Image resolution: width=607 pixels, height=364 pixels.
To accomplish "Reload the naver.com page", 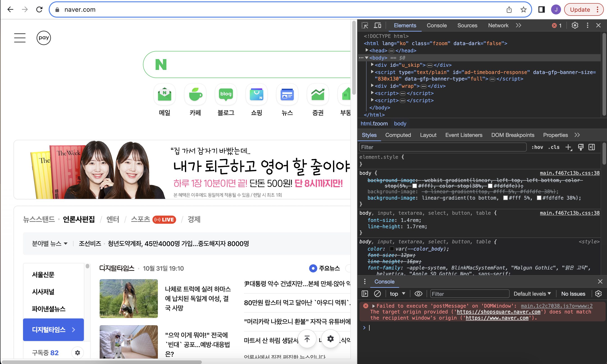I will (39, 9).
